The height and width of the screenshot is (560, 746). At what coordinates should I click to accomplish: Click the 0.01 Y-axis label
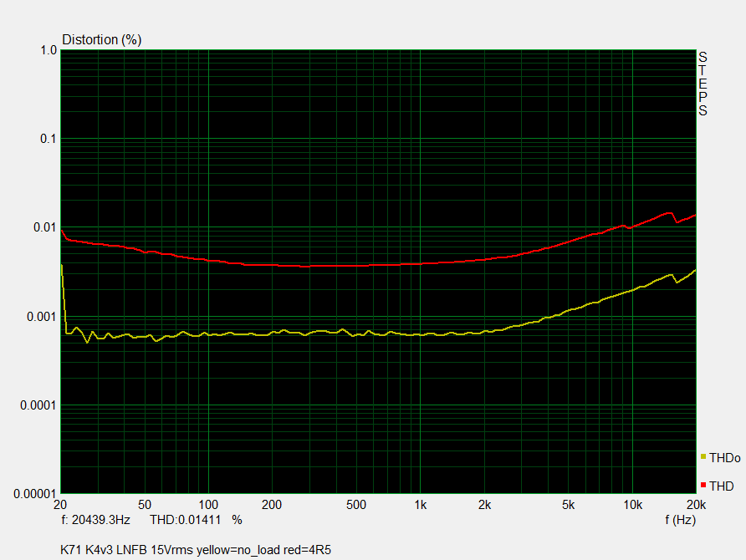point(44,227)
